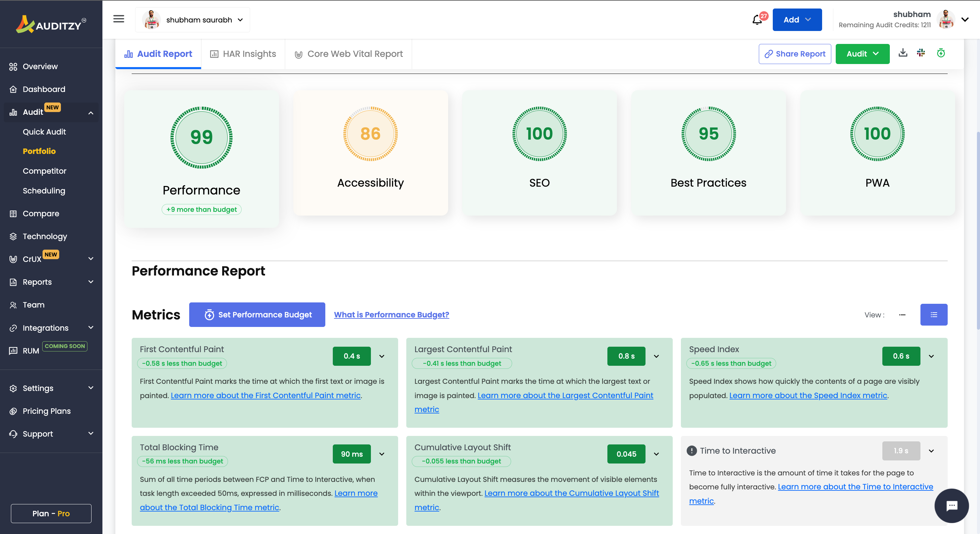The image size is (980, 534).
Task: Open the chat support bubble
Action: (951, 505)
